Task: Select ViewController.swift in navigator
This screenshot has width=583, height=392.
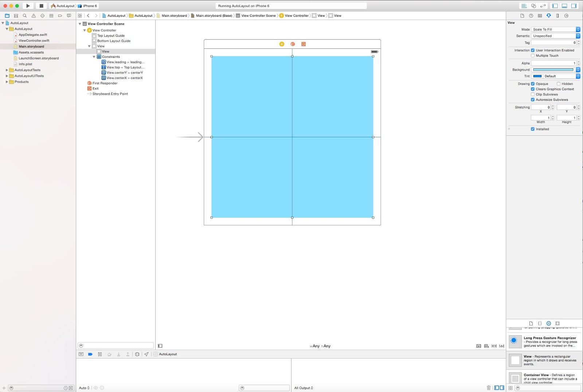Action: pyautogui.click(x=34, y=41)
